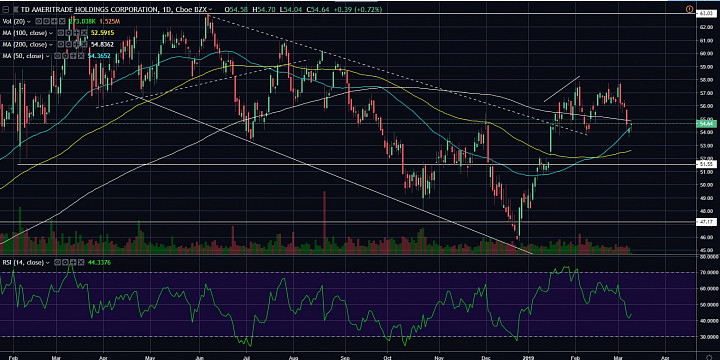Expand MA (200, close) dropdown arrow
Image resolution: width=720 pixels, height=360 pixels.
point(51,45)
